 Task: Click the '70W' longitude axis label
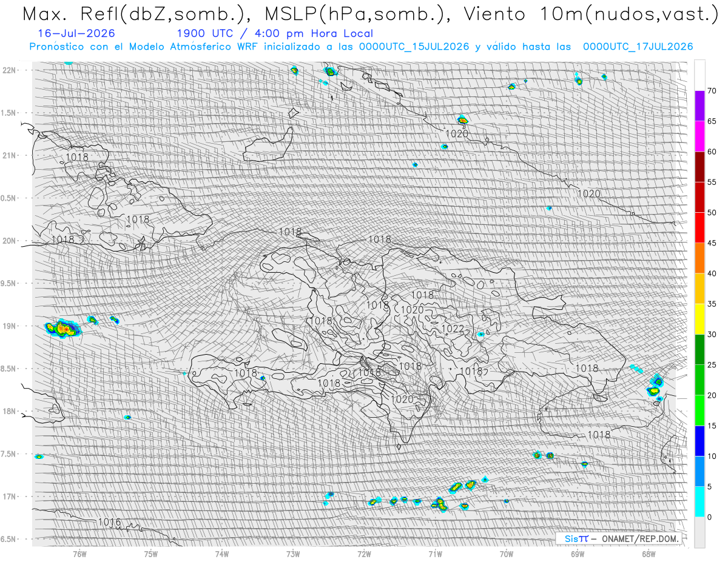coord(507,553)
